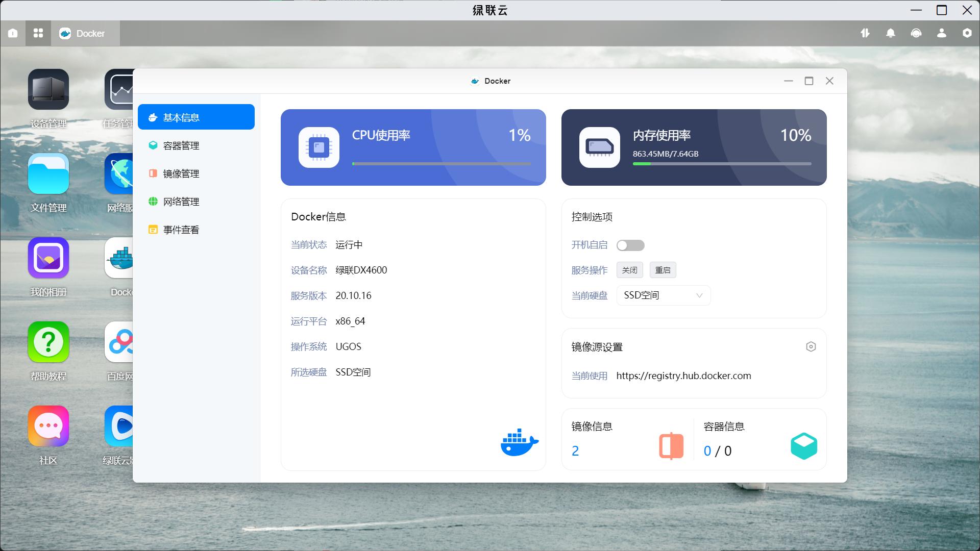The width and height of the screenshot is (980, 551).
Task: Open the 当前硬盘 SSD空间 dropdown
Action: 663,295
